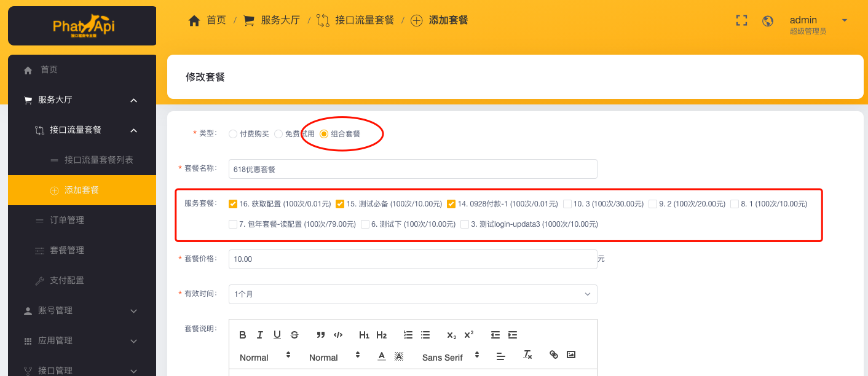The image size is (868, 376).
Task: Check the 7. 包年套餐-读配置 checkbox
Action: tap(233, 224)
